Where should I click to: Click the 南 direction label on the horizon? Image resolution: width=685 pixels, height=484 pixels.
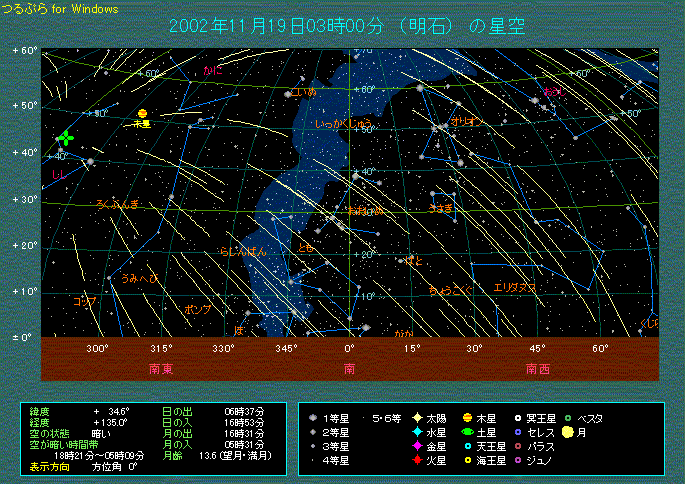(x=350, y=368)
